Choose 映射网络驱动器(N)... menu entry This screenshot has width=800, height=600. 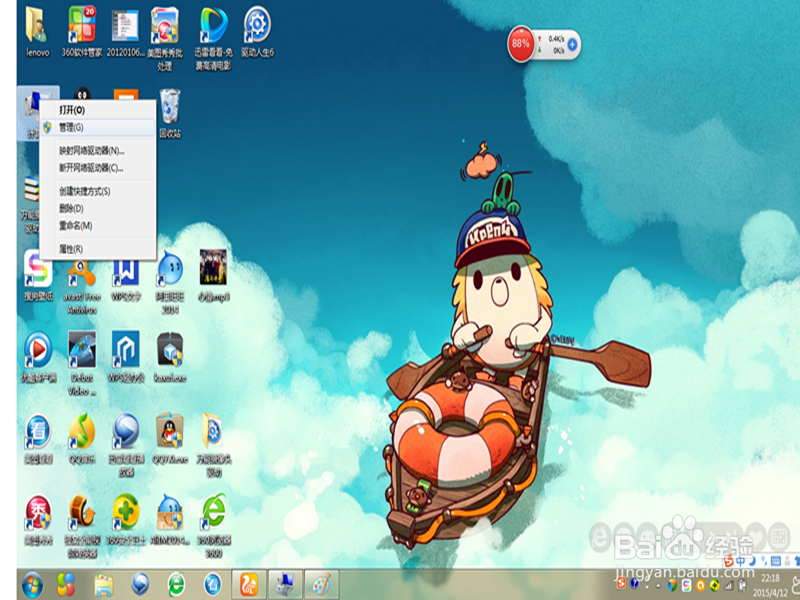(x=97, y=151)
